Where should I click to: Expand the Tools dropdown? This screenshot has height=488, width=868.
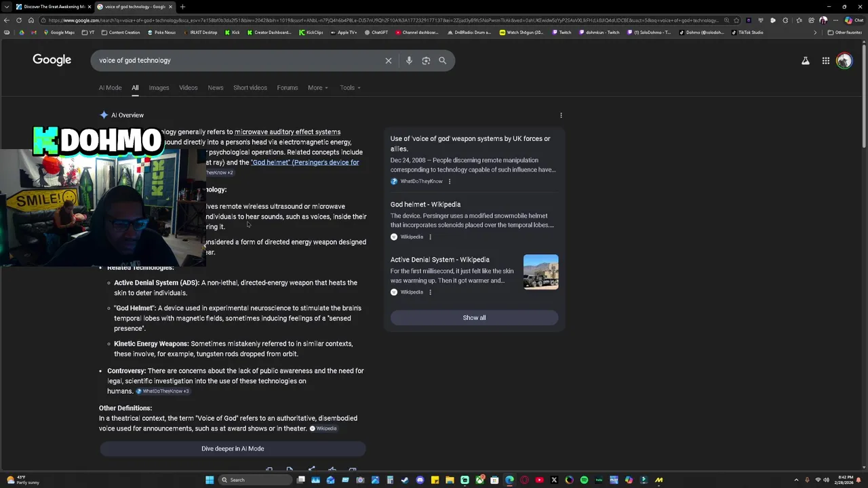coord(350,87)
